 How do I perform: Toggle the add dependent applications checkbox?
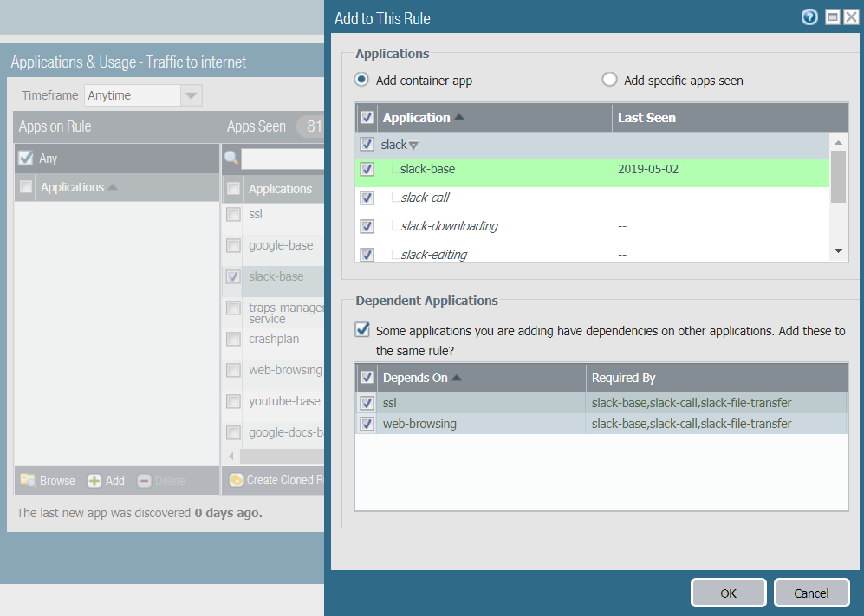[362, 330]
